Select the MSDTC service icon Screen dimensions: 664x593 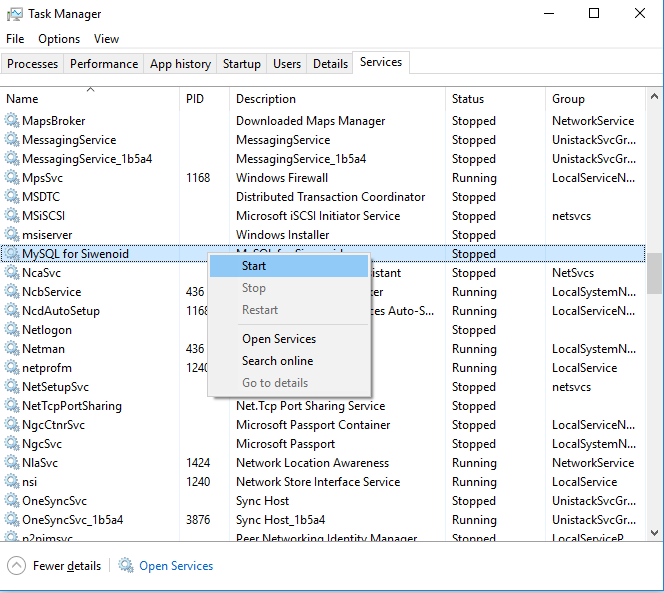point(12,197)
